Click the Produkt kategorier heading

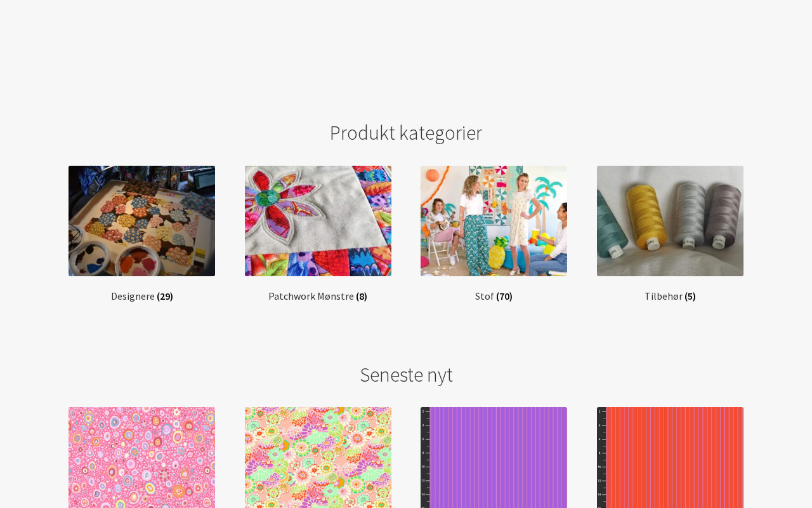[x=406, y=133]
